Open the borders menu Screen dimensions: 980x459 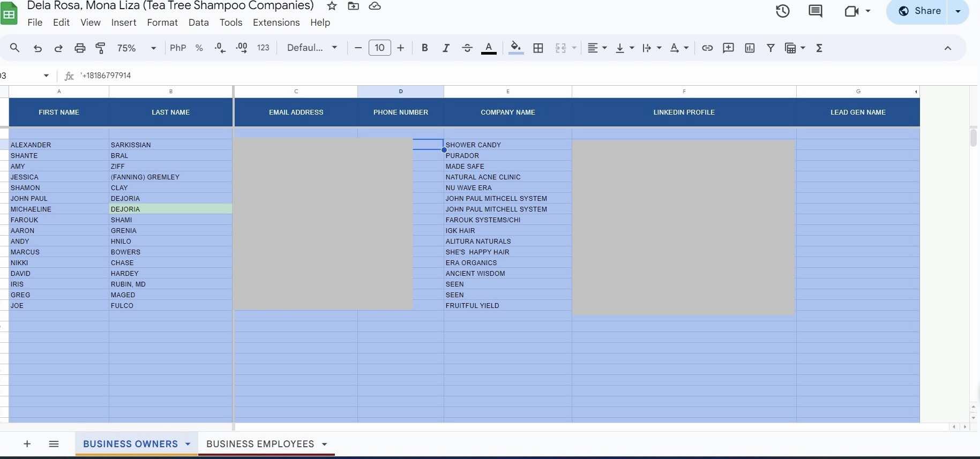click(x=538, y=48)
